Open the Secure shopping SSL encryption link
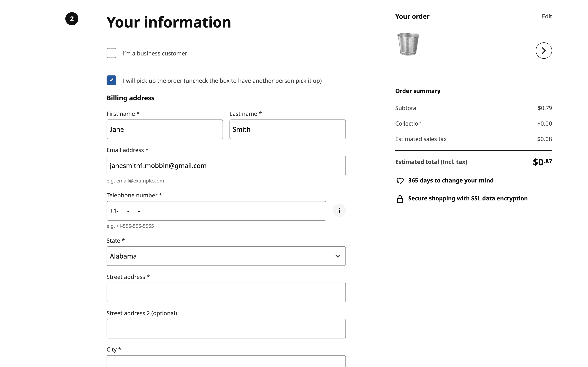 pyautogui.click(x=468, y=198)
